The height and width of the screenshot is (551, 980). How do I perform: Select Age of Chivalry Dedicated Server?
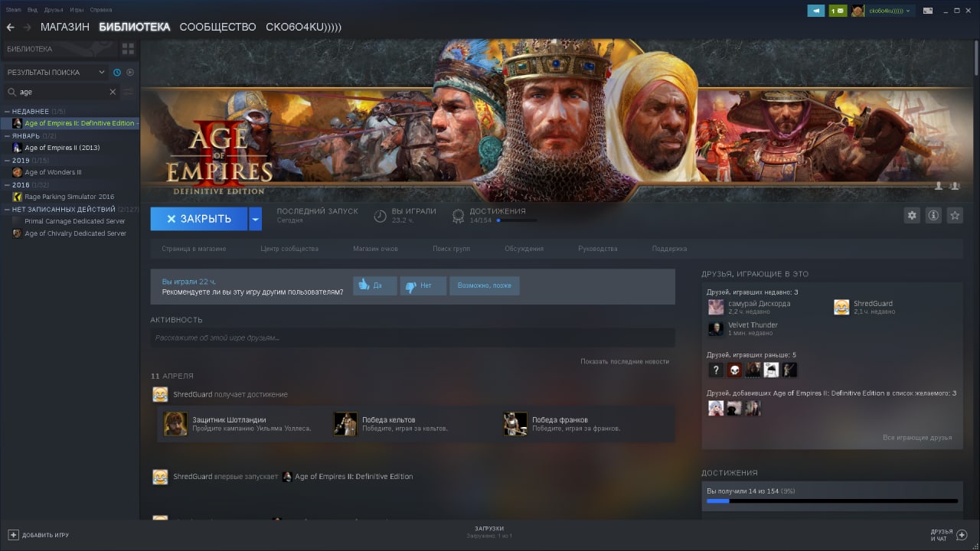[70, 233]
